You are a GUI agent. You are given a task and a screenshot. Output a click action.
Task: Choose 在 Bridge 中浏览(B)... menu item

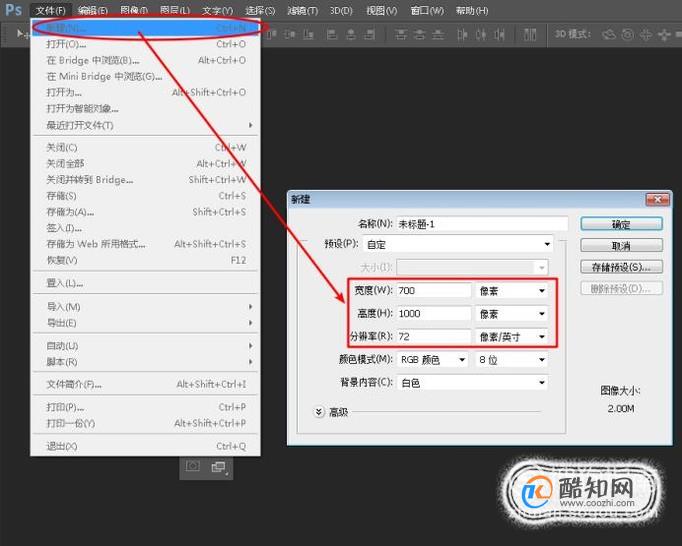[x=146, y=60]
